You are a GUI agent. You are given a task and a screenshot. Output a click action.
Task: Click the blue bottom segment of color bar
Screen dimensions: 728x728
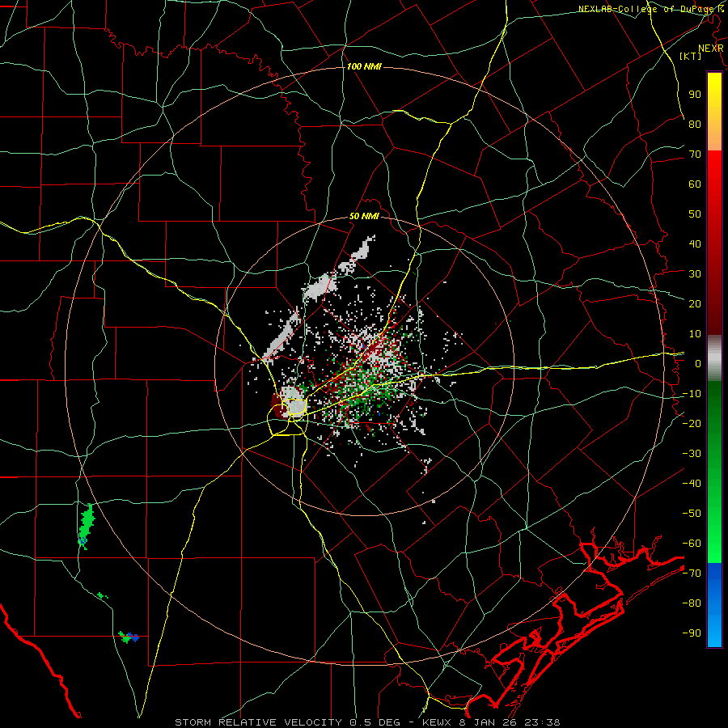714,605
